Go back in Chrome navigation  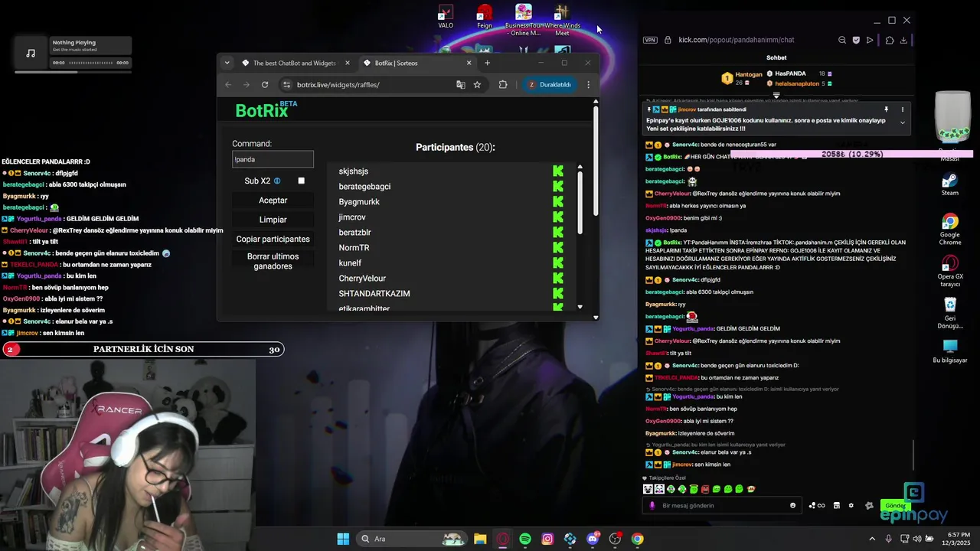pyautogui.click(x=228, y=85)
